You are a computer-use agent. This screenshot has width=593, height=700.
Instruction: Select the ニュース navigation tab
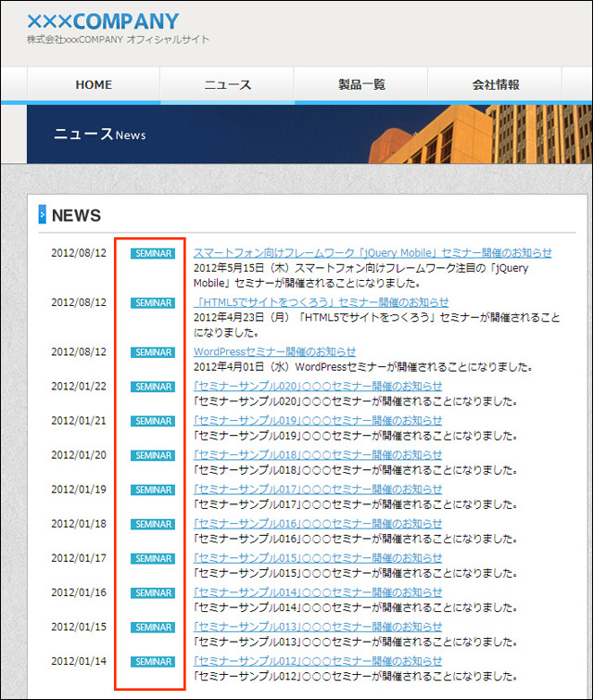tap(227, 84)
